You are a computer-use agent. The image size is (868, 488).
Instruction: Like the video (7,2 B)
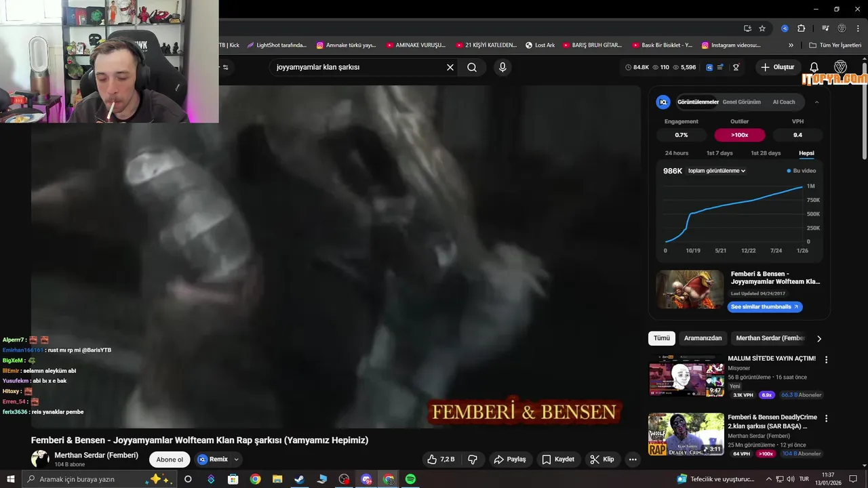pos(440,460)
